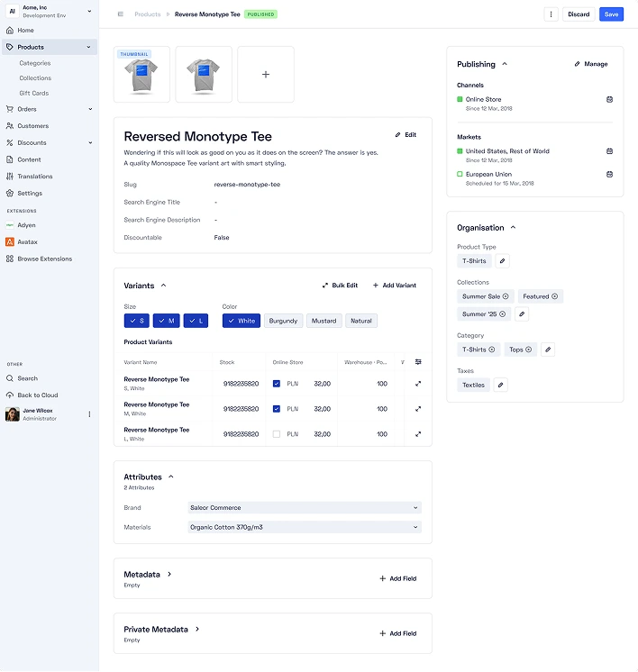Remove the Summer Sale collection tag
Viewport: 638px width, 672px height.
pyautogui.click(x=506, y=296)
